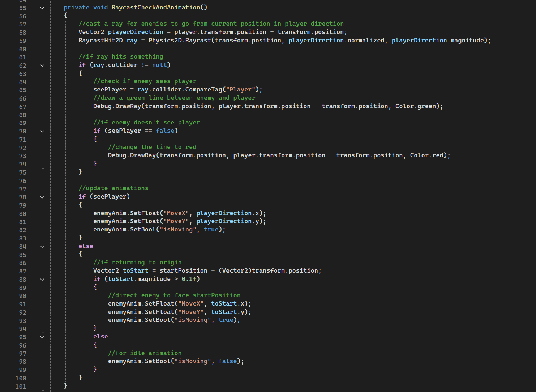The width and height of the screenshot is (536, 392).
Task: Click the 'update animations' comment
Action: click(113, 188)
